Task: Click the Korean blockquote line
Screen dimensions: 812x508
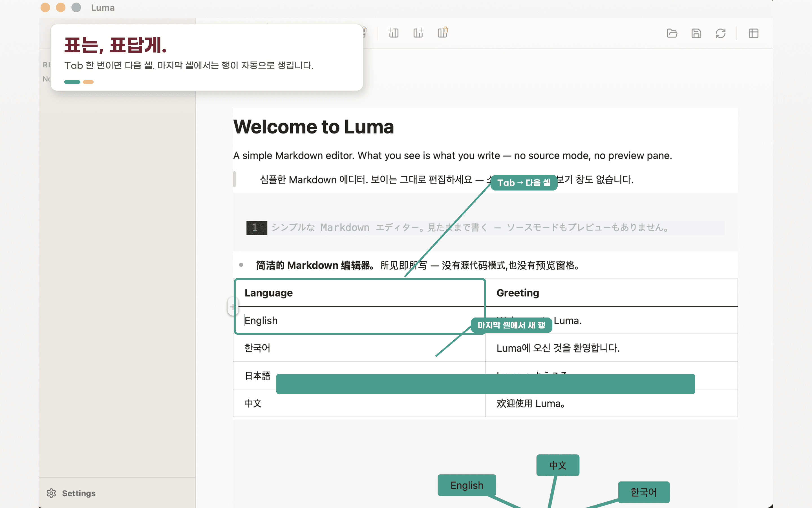Action: point(447,179)
